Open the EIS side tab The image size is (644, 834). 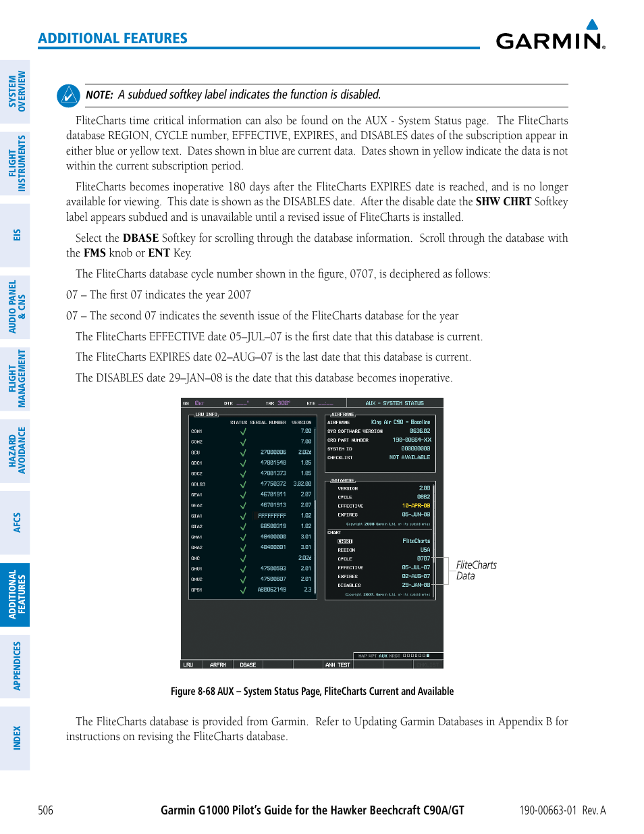tap(15, 234)
